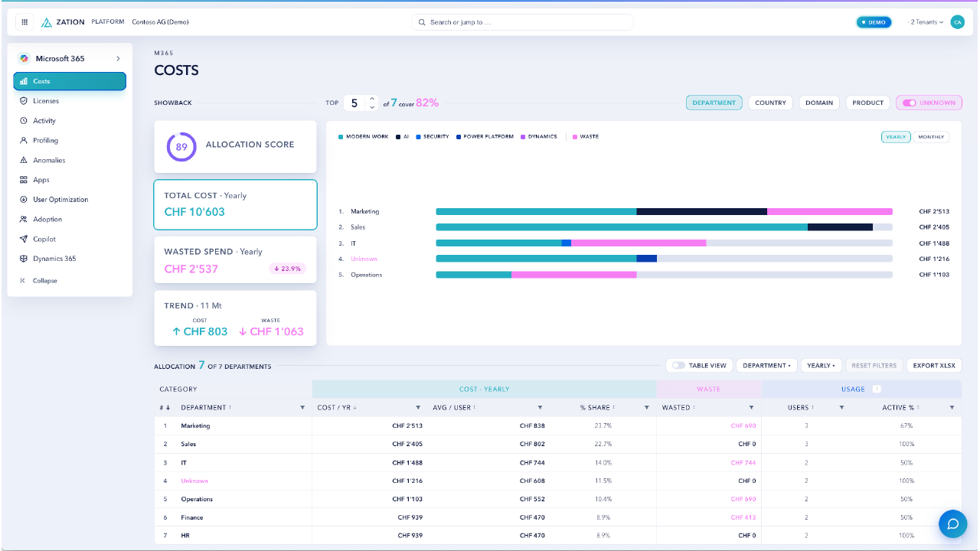Toggle the Demo mode pill

point(874,22)
